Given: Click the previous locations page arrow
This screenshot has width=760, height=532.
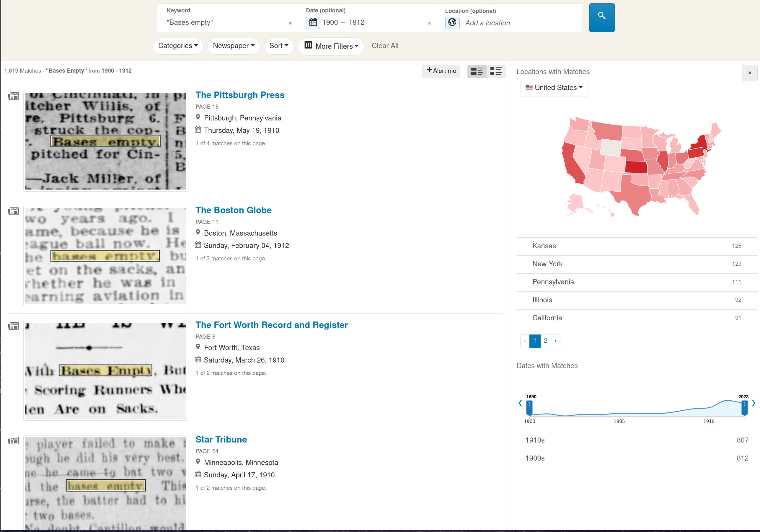Looking at the screenshot, I should point(525,341).
